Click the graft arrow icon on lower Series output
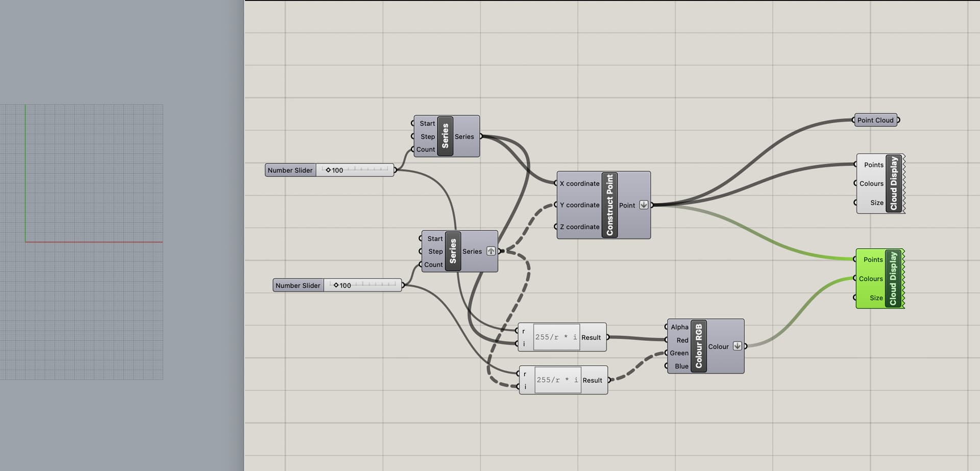 point(491,251)
